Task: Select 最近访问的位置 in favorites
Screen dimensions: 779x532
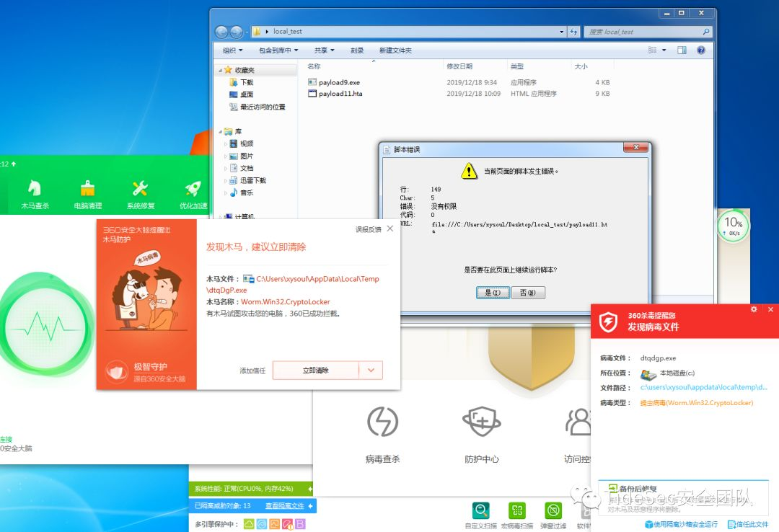Action: pos(258,107)
